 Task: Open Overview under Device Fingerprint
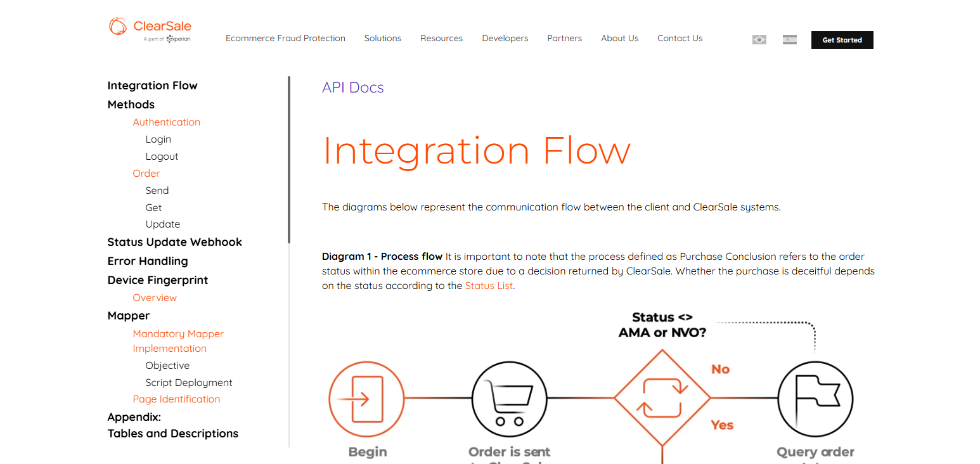[x=155, y=298]
